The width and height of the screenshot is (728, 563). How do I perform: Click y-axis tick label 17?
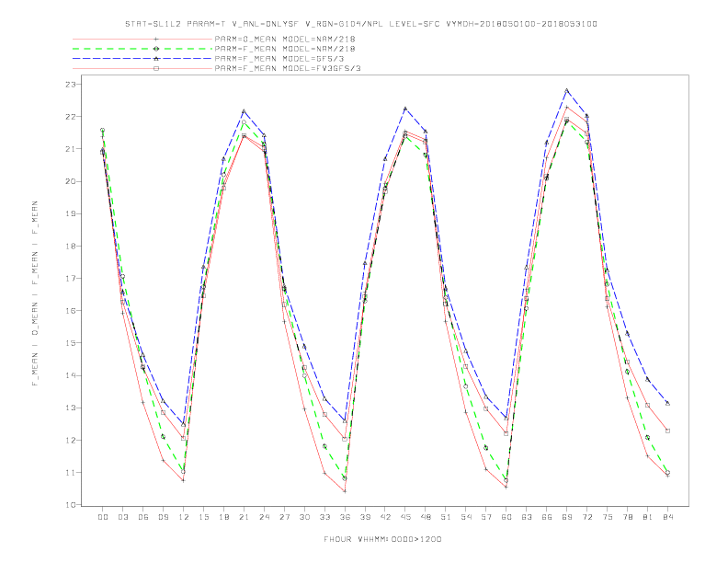pyautogui.click(x=70, y=278)
